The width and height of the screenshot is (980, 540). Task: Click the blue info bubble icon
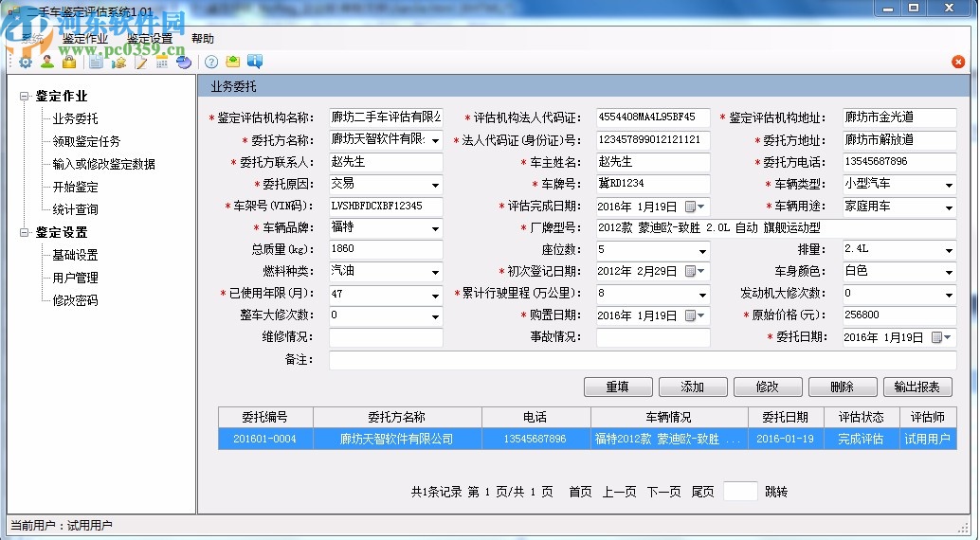tap(255, 62)
